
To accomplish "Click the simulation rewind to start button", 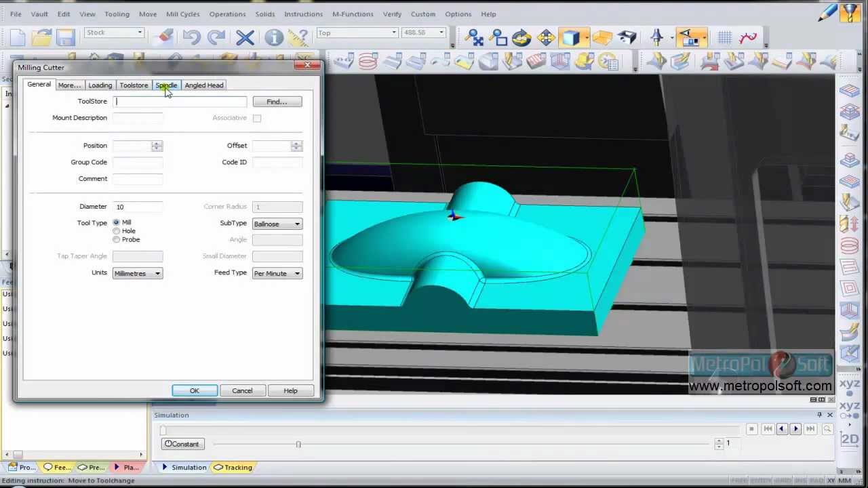I will tap(768, 429).
